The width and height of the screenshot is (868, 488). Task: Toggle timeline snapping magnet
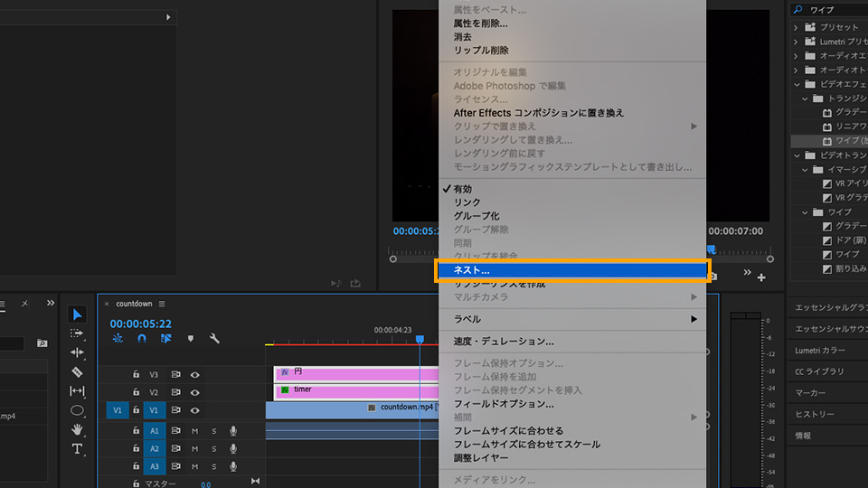pyautogui.click(x=142, y=338)
